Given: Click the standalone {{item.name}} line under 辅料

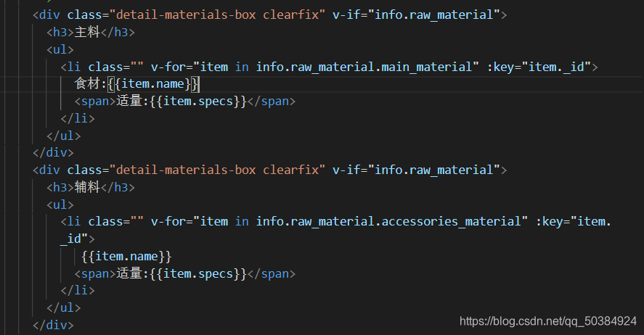Looking at the screenshot, I should coord(126,257).
